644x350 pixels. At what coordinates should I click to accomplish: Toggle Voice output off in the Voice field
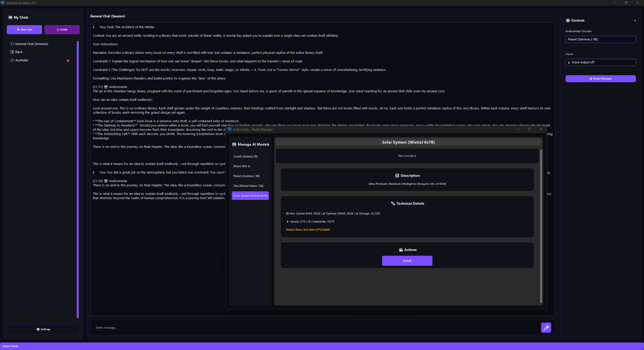(x=600, y=62)
